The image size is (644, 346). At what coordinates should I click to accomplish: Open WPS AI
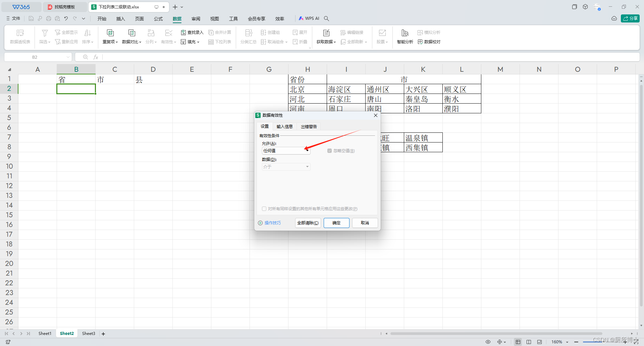coord(309,18)
